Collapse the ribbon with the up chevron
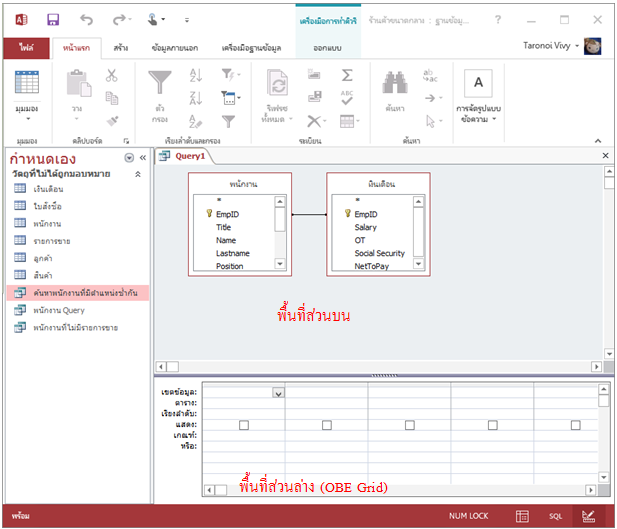This screenshot has height=529, width=617. click(x=598, y=141)
